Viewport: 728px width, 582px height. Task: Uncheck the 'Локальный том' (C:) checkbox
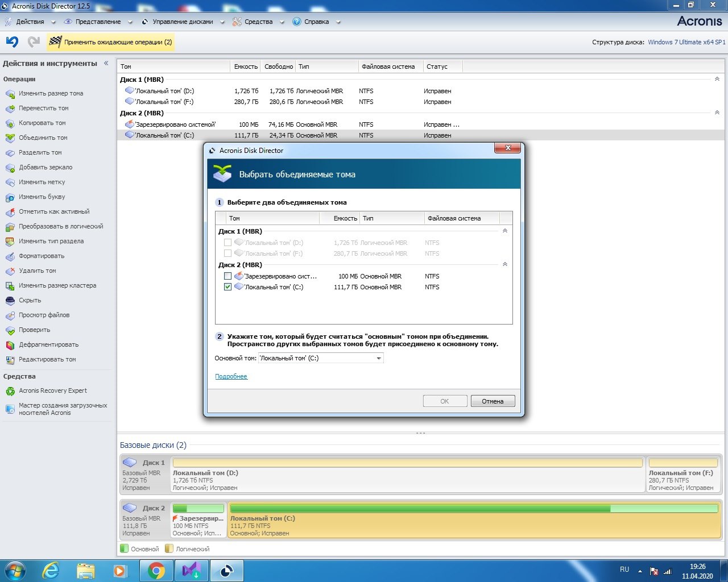(227, 287)
